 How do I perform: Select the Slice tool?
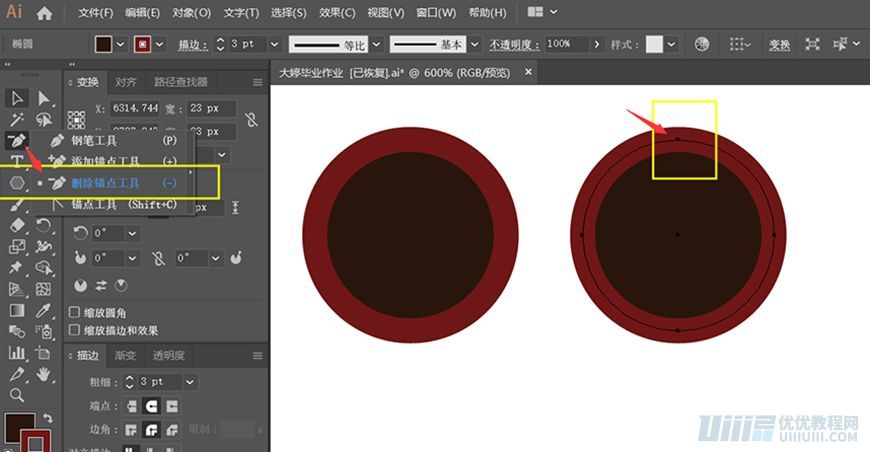pos(17,374)
